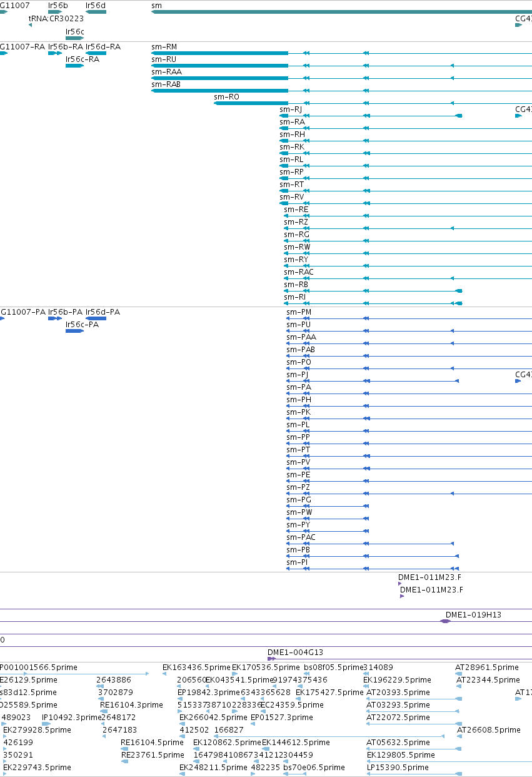Image resolution: width=532 pixels, height=777 pixels.
Task: Click the Ir56b gene label
Action: click(58, 5)
